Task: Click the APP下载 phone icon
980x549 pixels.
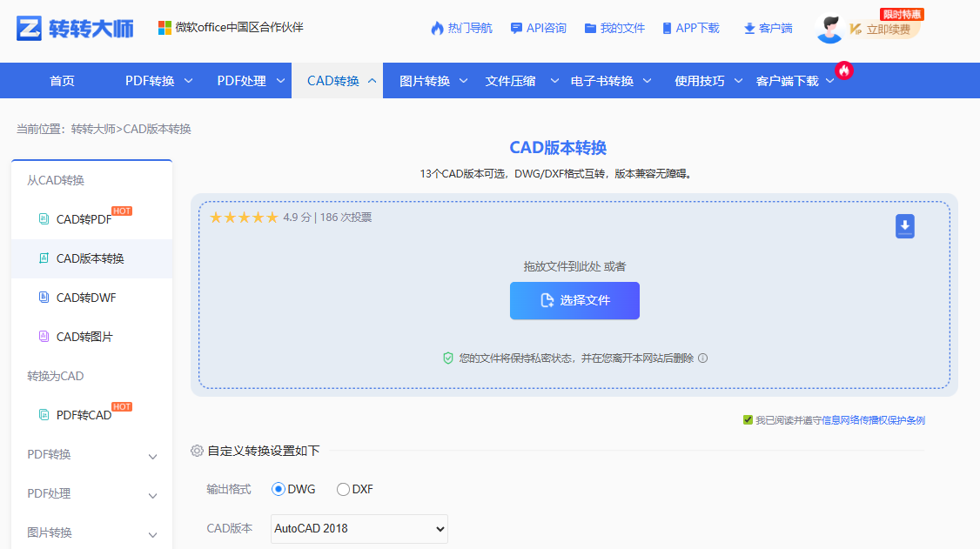Action: click(668, 27)
